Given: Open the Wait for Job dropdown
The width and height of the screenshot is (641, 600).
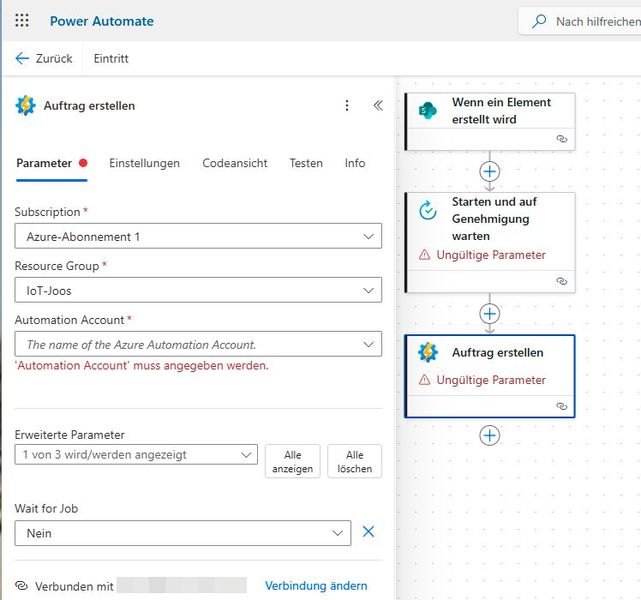Looking at the screenshot, I should (x=183, y=533).
